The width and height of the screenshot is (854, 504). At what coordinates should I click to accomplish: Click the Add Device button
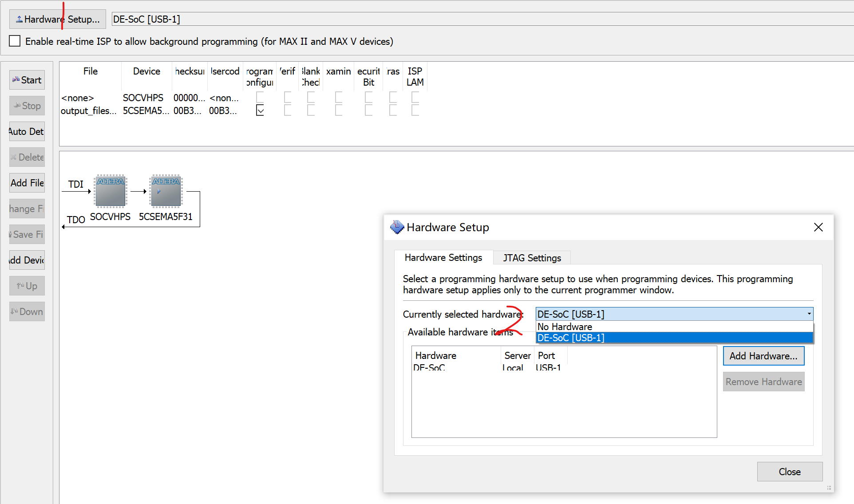27,260
